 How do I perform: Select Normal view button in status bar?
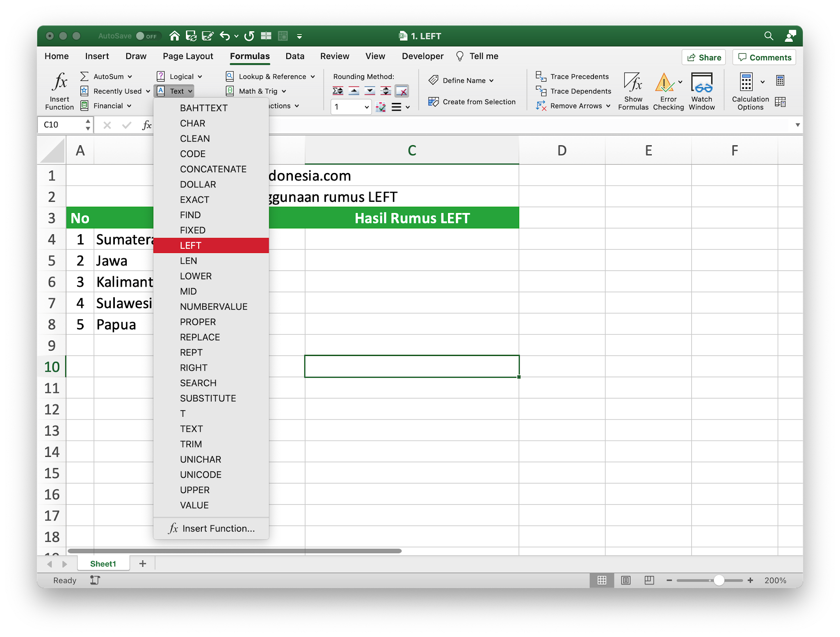pos(602,580)
